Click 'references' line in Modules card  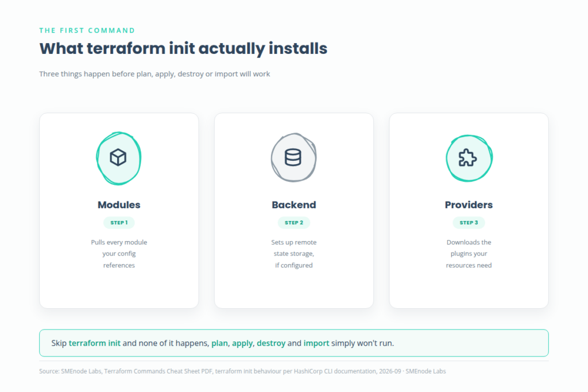point(119,265)
